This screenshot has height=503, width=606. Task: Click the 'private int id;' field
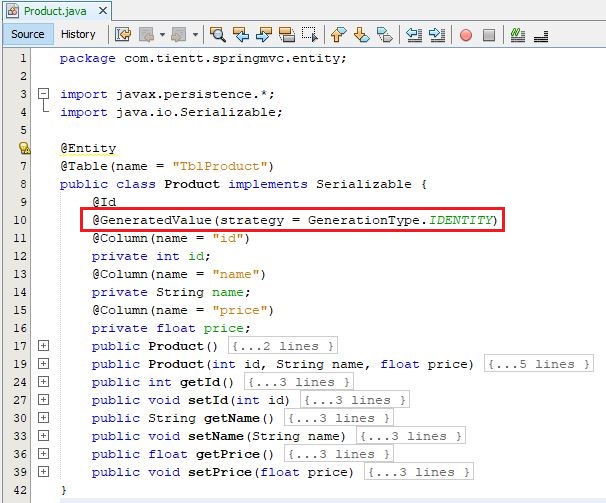click(151, 256)
